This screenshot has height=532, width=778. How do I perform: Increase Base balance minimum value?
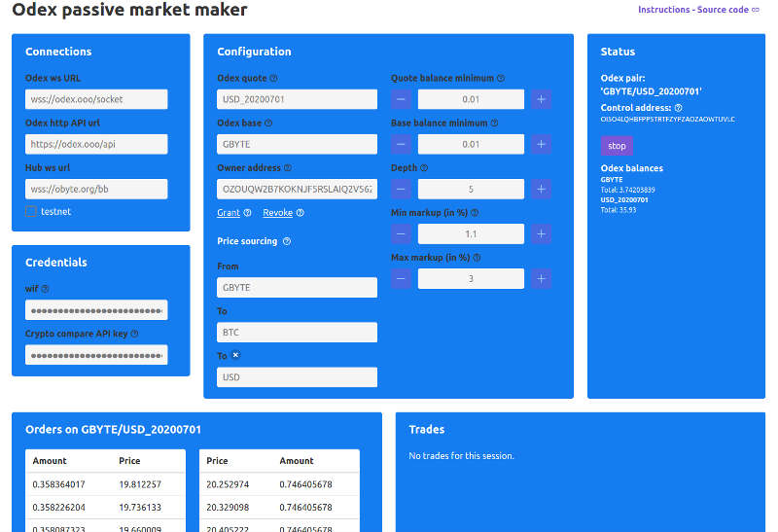(541, 144)
